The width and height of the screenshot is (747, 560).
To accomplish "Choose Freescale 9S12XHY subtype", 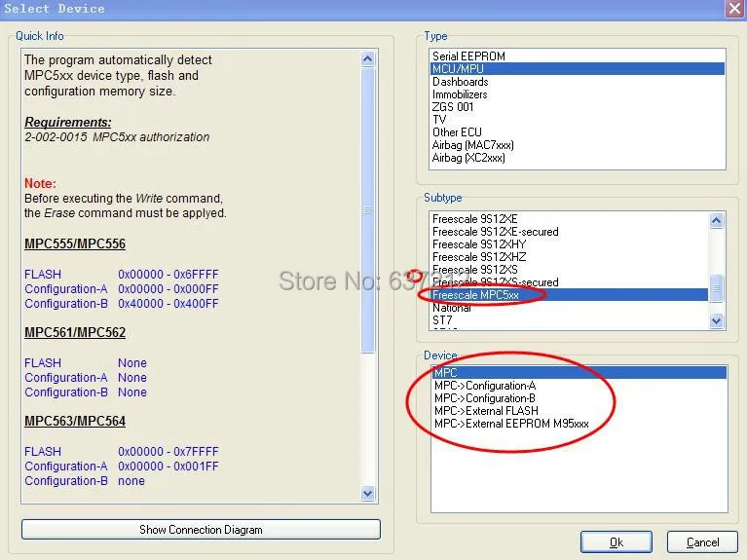I will pyautogui.click(x=570, y=244).
